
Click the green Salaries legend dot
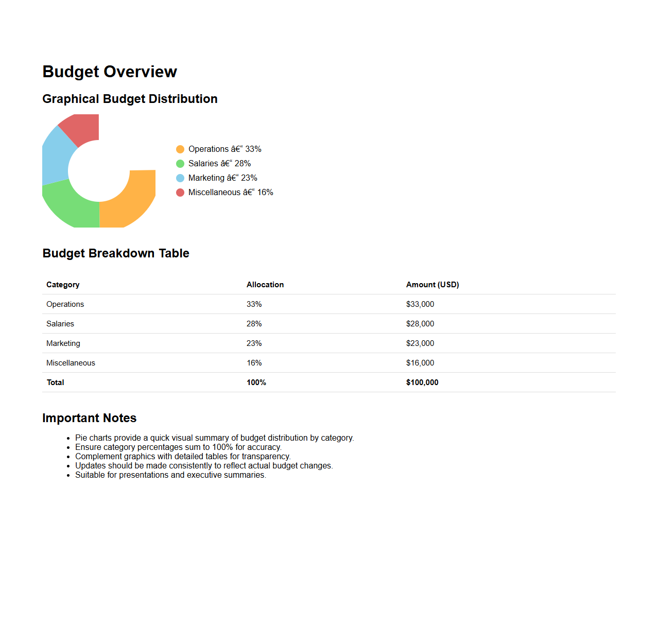(x=180, y=164)
